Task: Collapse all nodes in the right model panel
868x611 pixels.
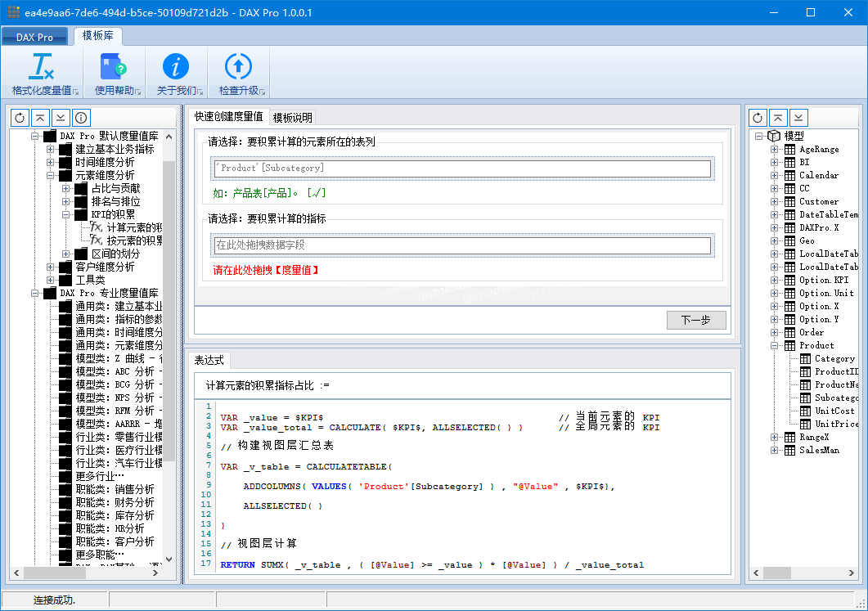Action: point(778,118)
